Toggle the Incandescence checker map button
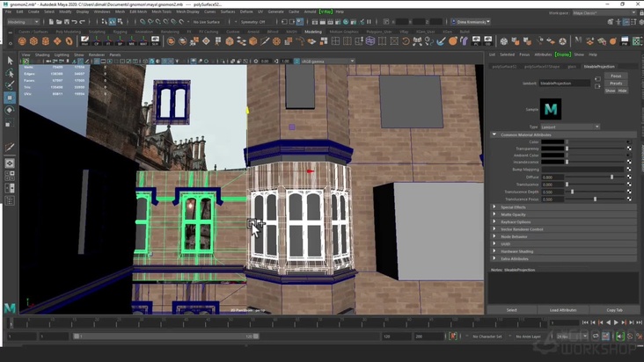The width and height of the screenshot is (644, 362). pos(629,162)
